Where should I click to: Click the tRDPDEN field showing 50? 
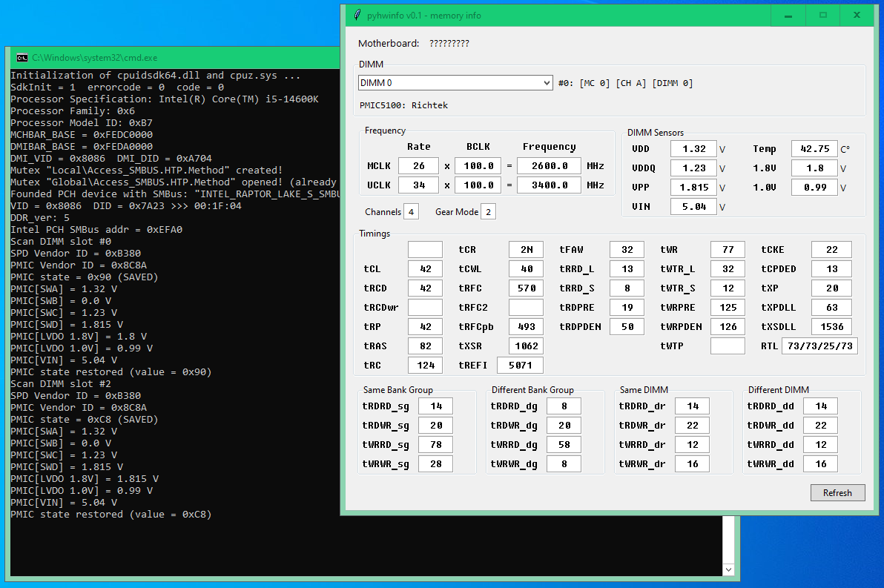click(627, 326)
